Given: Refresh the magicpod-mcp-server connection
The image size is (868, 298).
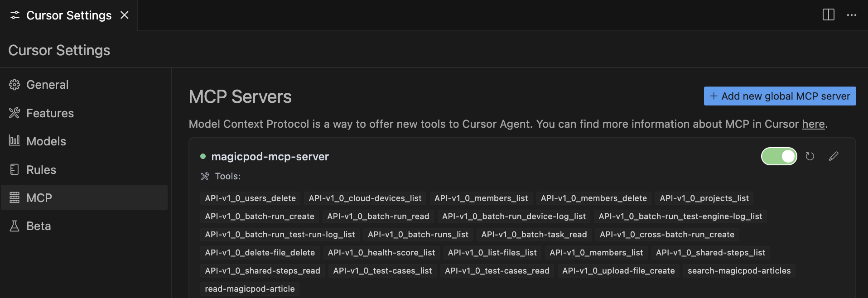Looking at the screenshot, I should (x=810, y=156).
